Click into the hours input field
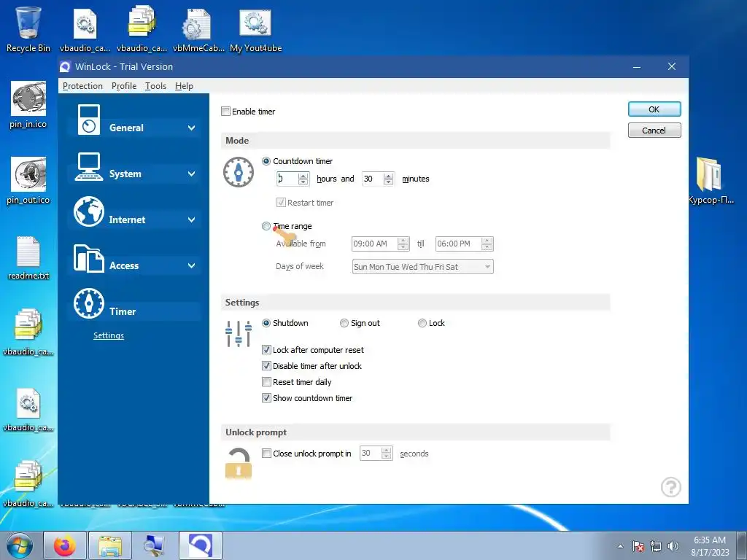Image resolution: width=747 pixels, height=560 pixels. point(287,179)
